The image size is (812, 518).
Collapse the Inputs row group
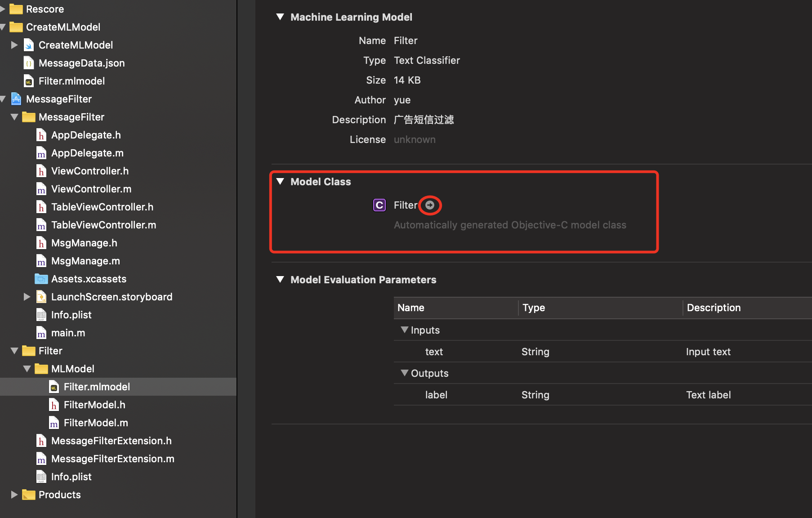point(405,330)
